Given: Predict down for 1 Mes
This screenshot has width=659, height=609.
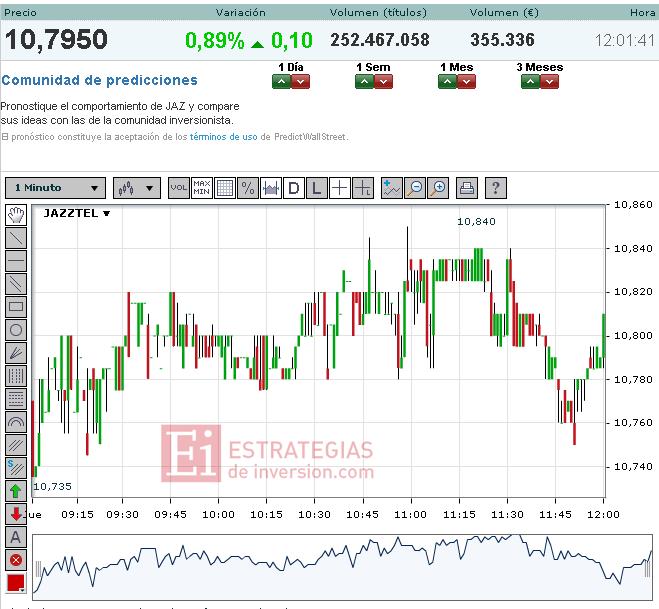Looking at the screenshot, I should pos(466,82).
